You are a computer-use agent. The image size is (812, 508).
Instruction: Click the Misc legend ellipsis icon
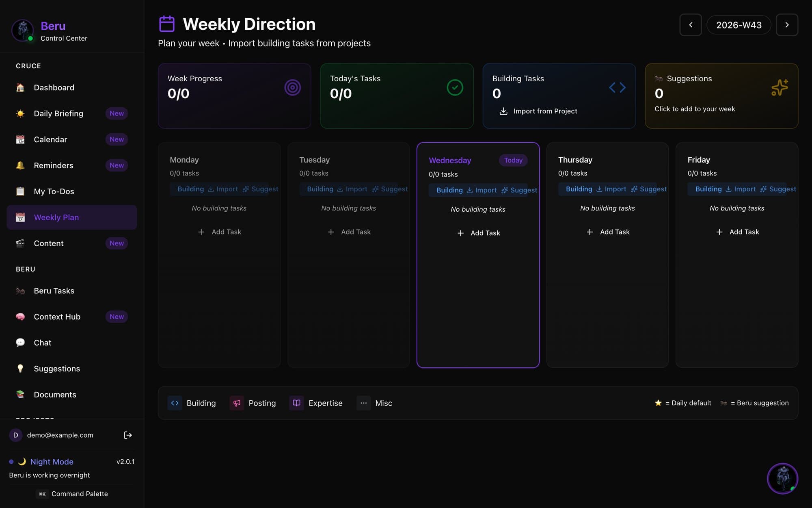pos(363,403)
